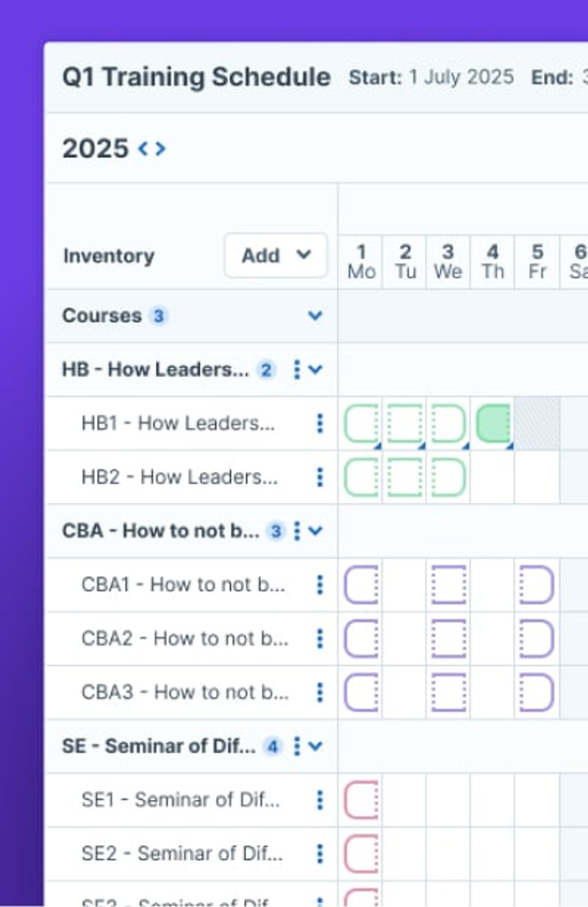588x907 pixels.
Task: Click the kebab menu for SE1 seminar row
Action: pyautogui.click(x=320, y=800)
